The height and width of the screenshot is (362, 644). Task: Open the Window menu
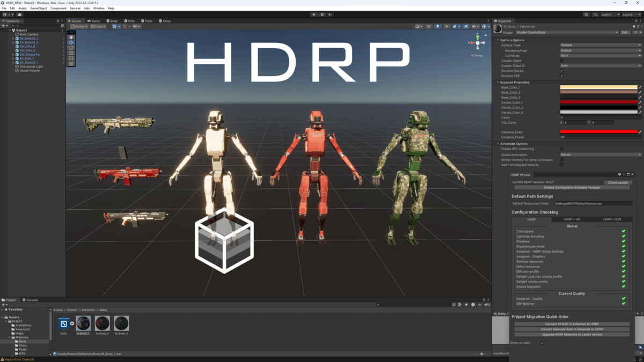[x=99, y=8]
